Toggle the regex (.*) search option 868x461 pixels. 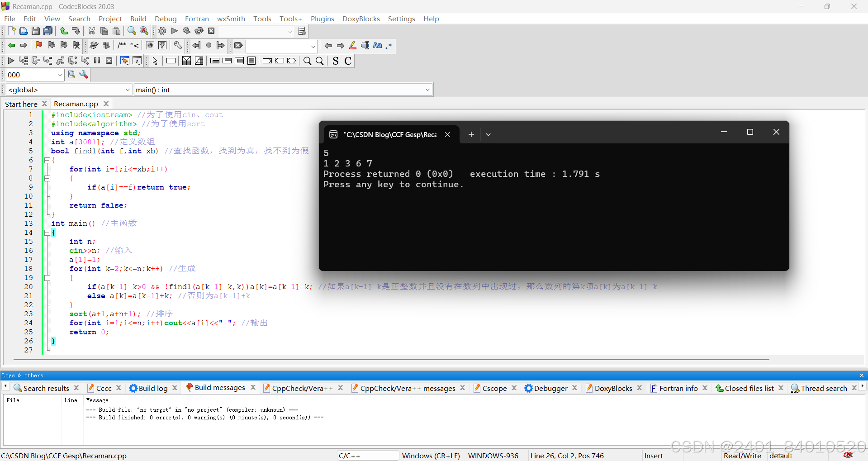tap(389, 45)
